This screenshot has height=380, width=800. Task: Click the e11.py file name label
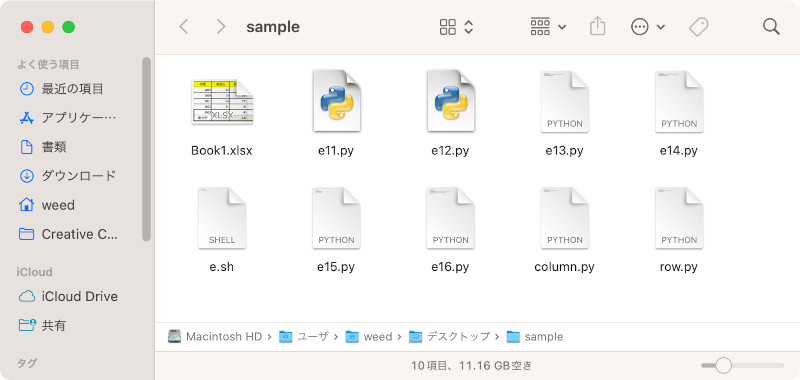336,151
